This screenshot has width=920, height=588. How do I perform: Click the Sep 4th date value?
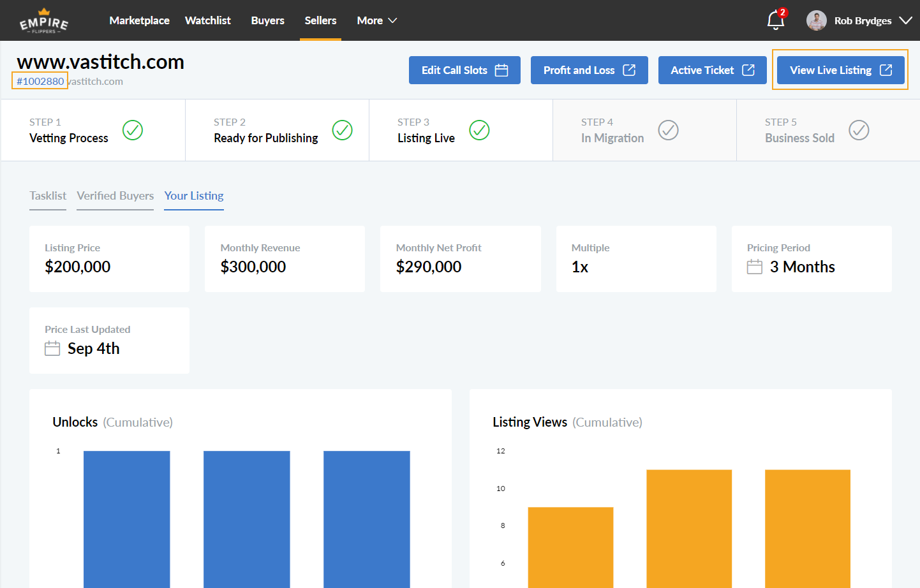point(94,348)
